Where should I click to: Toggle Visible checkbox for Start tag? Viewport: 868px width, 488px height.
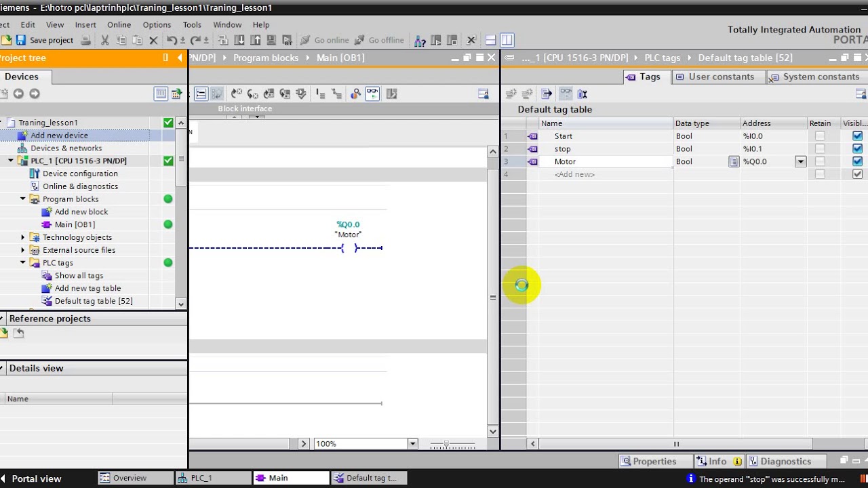857,136
